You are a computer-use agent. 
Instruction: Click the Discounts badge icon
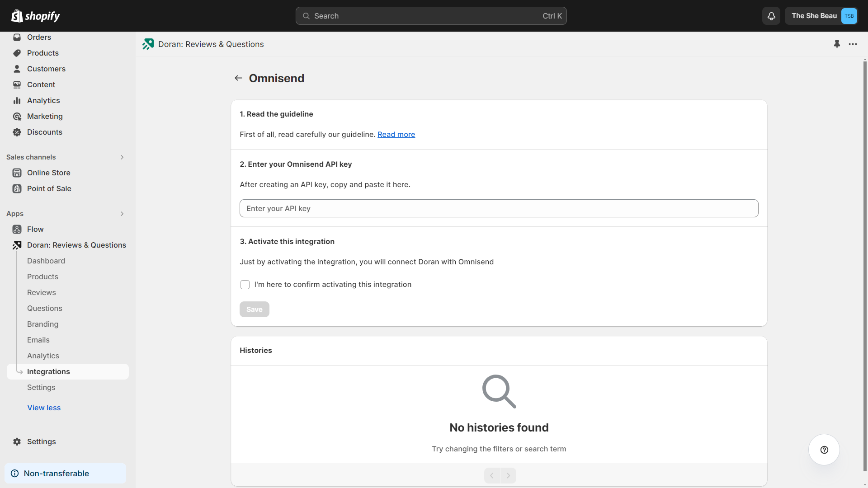point(17,132)
